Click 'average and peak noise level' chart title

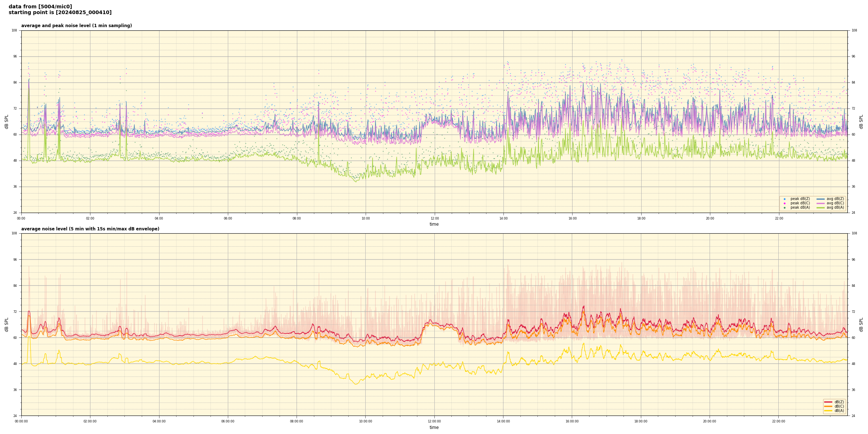[76, 26]
